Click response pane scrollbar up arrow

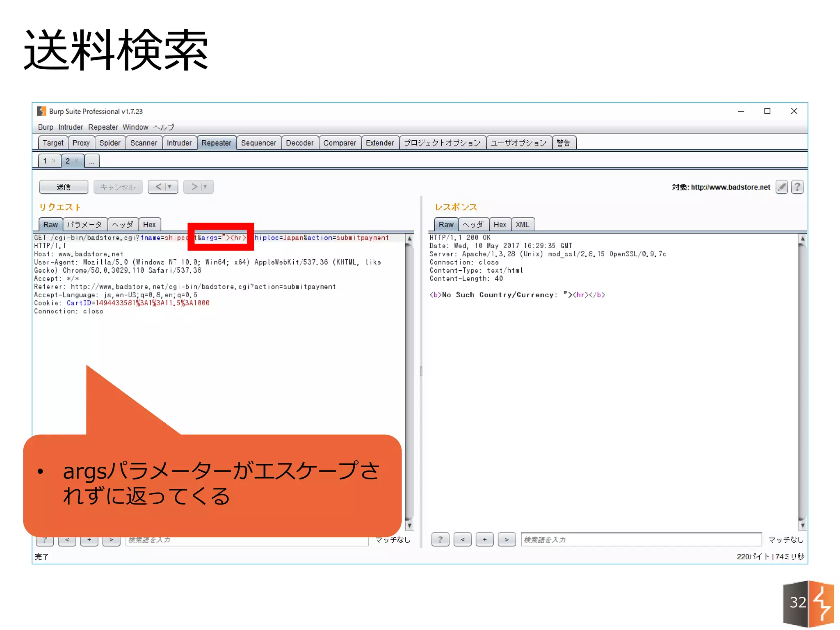[x=803, y=238]
